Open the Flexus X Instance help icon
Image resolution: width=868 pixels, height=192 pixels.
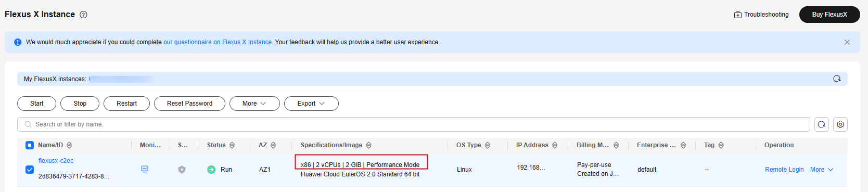coord(83,15)
